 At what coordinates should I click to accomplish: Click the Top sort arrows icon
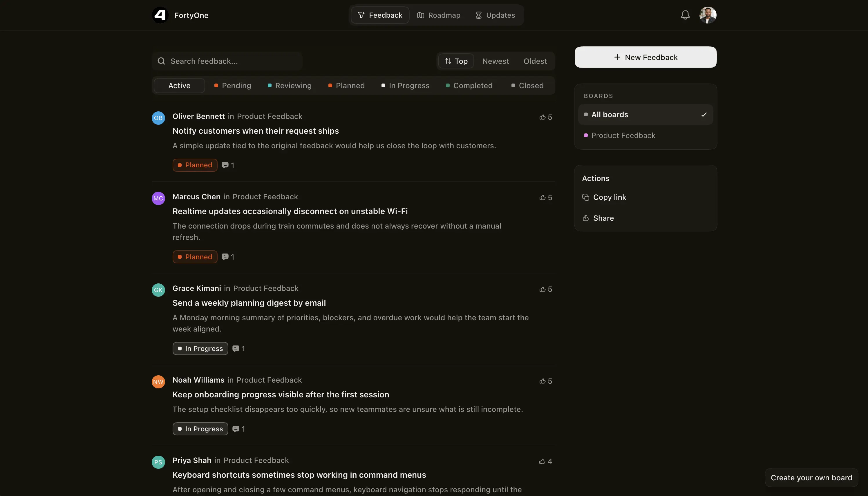pyautogui.click(x=448, y=61)
